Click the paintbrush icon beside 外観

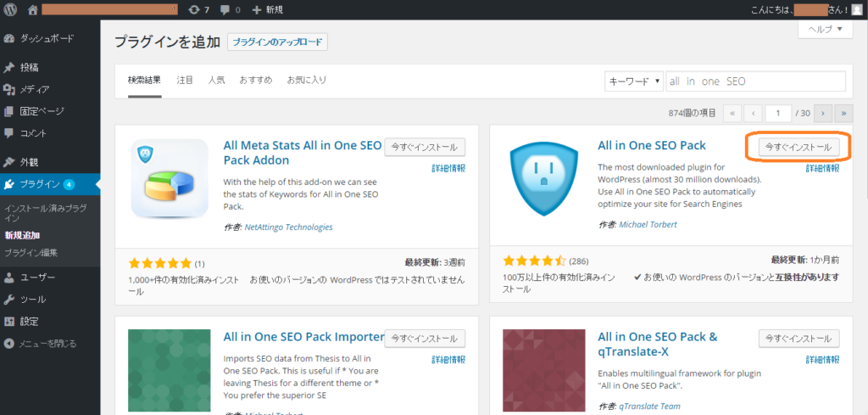tap(8, 162)
